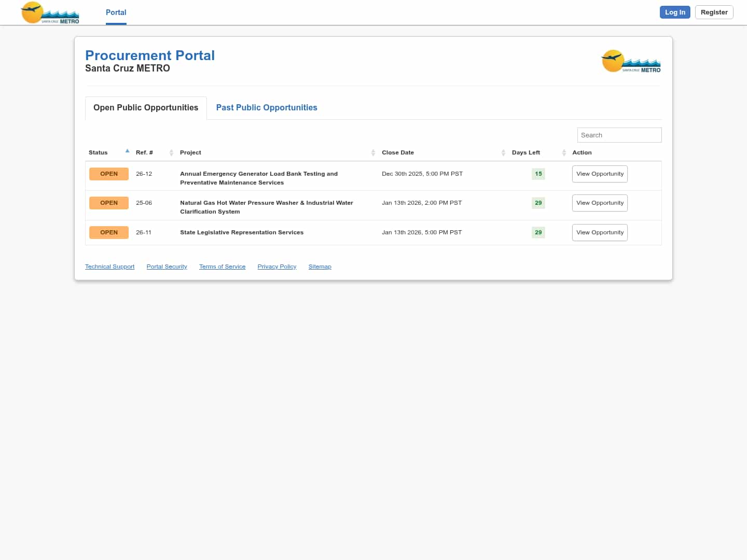
Task: Click the 15 days left badge
Action: tap(538, 174)
